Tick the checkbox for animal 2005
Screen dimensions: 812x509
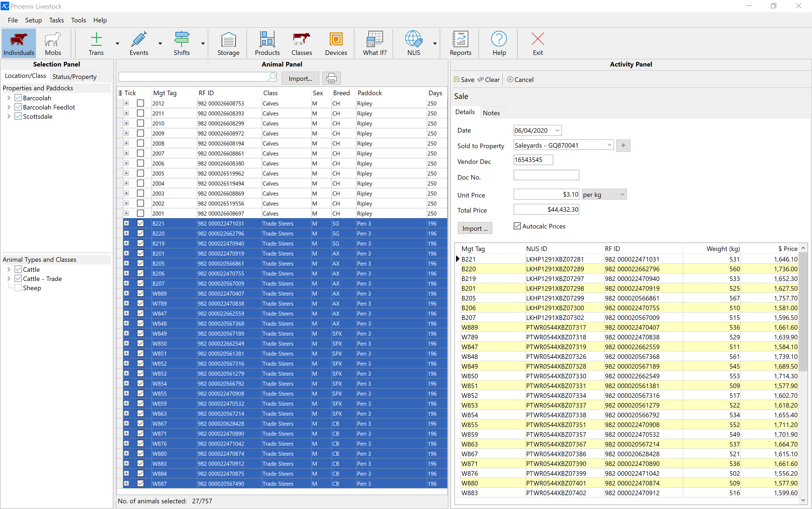pos(140,173)
